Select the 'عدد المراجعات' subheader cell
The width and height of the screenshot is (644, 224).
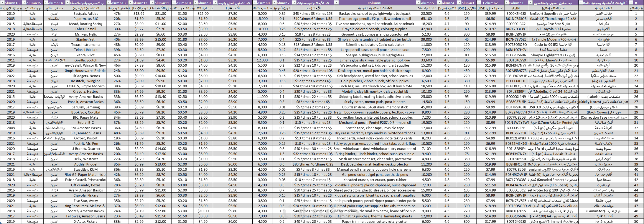click(x=426, y=8)
